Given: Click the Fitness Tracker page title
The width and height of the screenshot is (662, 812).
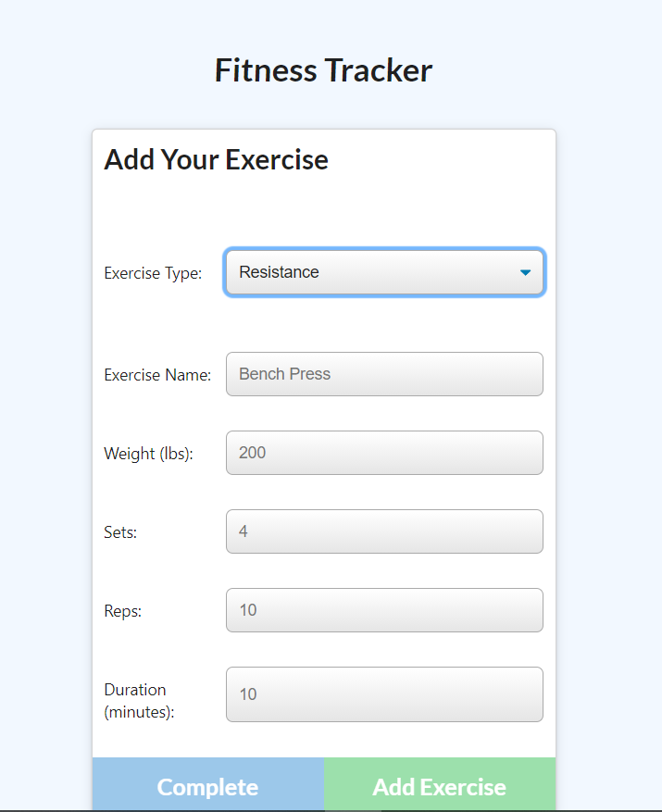Looking at the screenshot, I should (x=323, y=69).
